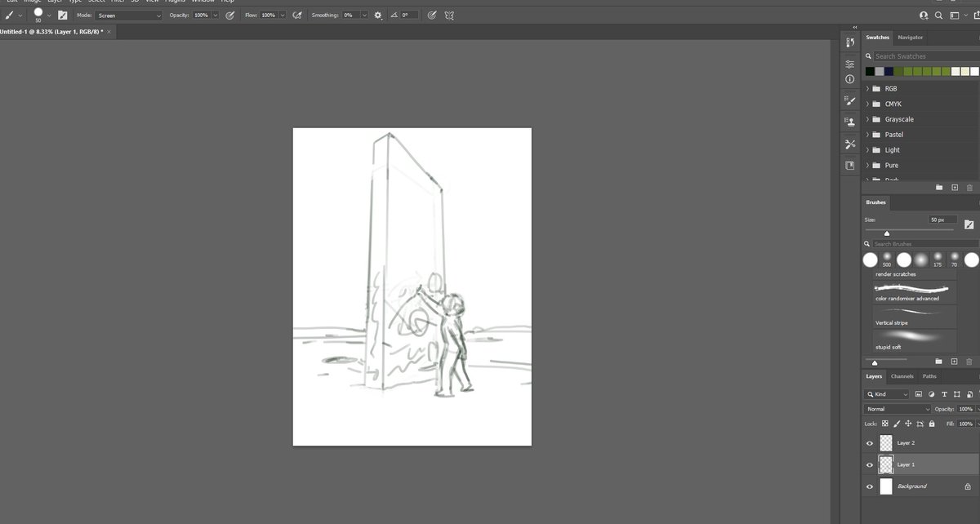Switch to the Channels tab
This screenshot has height=524, width=980.
pyautogui.click(x=902, y=376)
